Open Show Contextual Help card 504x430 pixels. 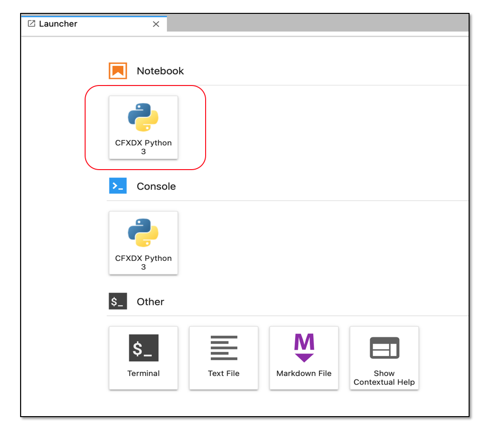(x=384, y=358)
